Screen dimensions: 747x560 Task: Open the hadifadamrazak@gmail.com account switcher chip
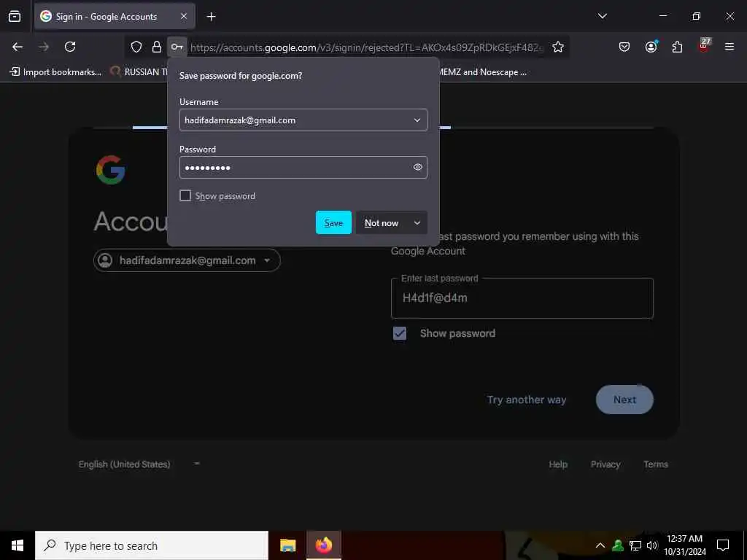[187, 260]
